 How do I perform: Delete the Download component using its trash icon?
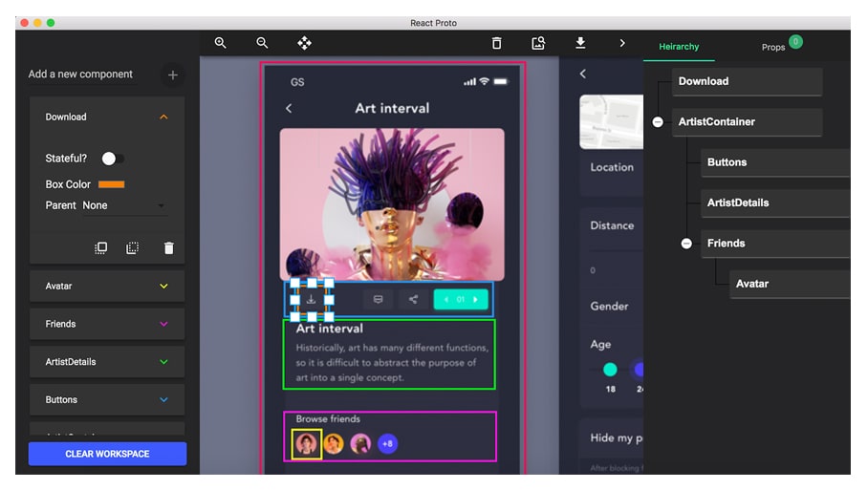point(169,248)
